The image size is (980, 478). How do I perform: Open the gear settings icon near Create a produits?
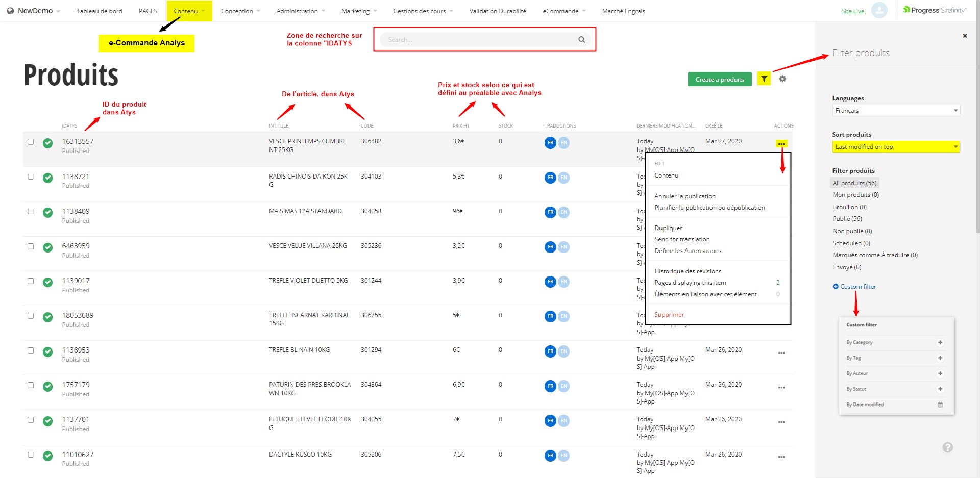coord(782,79)
